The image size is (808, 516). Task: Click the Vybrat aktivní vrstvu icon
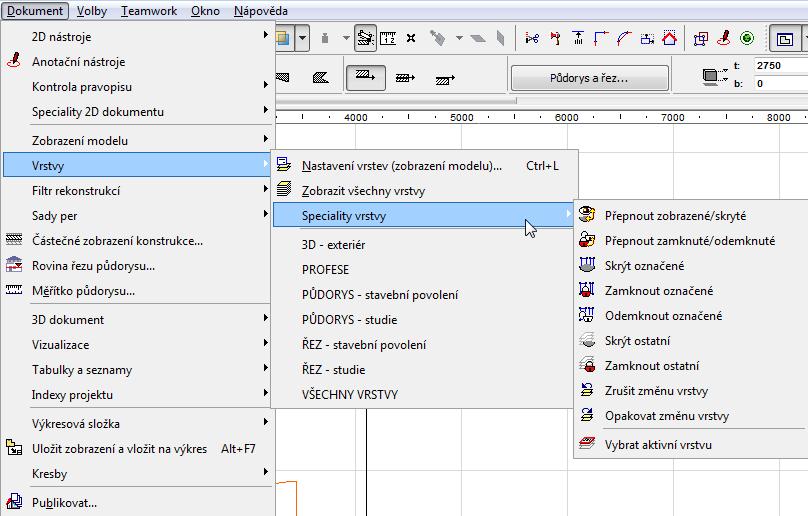tap(586, 443)
